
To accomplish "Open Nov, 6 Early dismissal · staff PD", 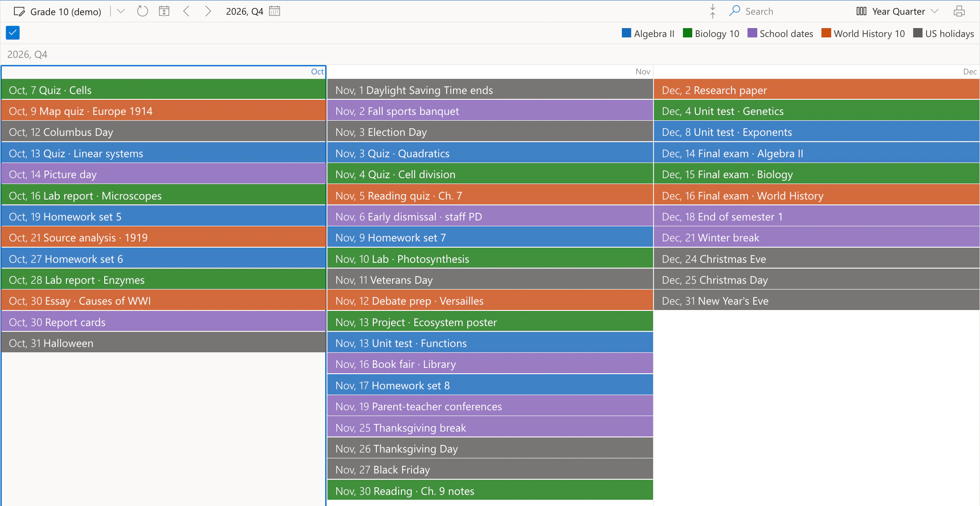I will click(x=490, y=216).
